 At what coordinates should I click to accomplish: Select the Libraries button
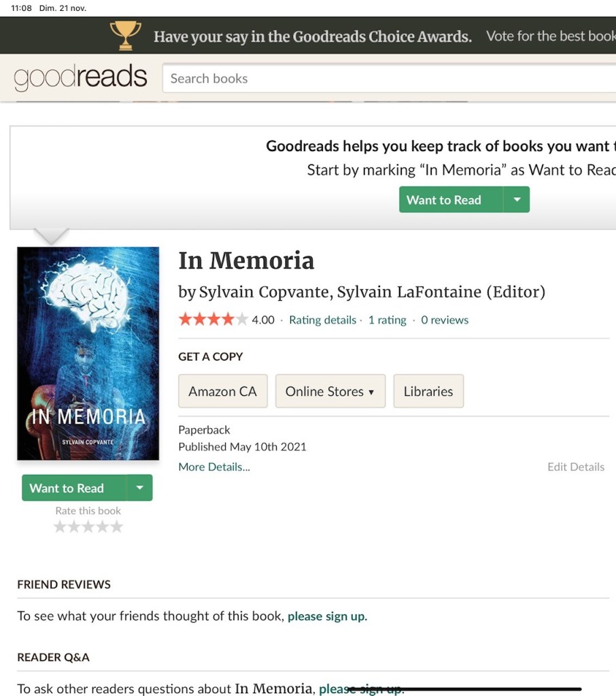[428, 391]
